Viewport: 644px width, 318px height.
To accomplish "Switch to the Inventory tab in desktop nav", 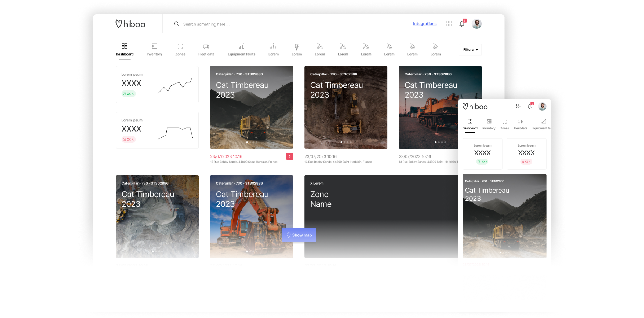I will click(x=154, y=50).
